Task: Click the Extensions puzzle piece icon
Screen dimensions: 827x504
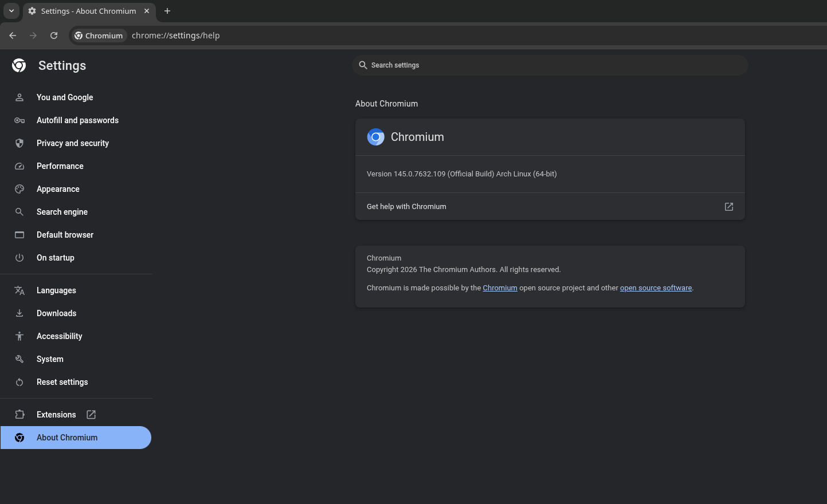Action: [19, 415]
